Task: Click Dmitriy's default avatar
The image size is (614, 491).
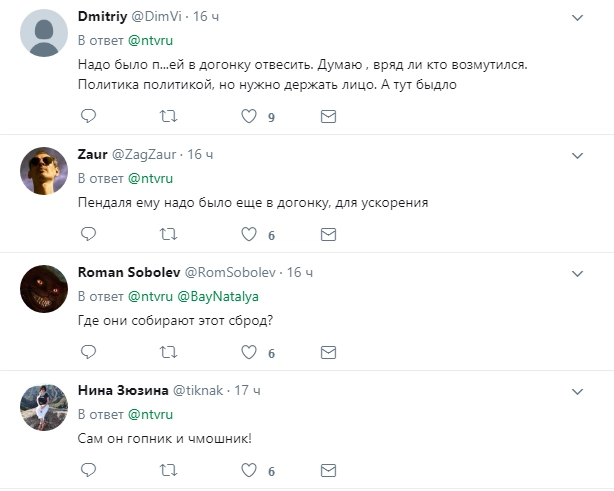Action: click(x=43, y=37)
